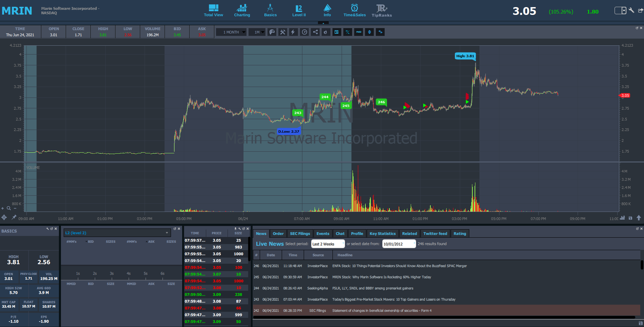Switch to the News tab

tap(261, 234)
